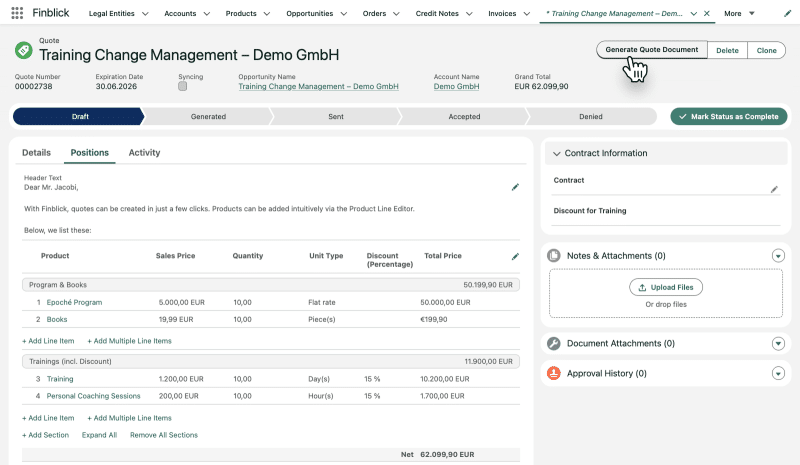The height and width of the screenshot is (465, 800).
Task: Switch to the Activity tab
Action: (144, 153)
